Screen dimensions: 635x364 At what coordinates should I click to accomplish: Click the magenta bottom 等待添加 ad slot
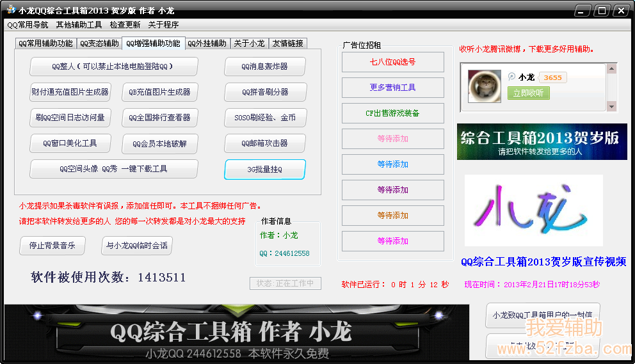coord(393,241)
